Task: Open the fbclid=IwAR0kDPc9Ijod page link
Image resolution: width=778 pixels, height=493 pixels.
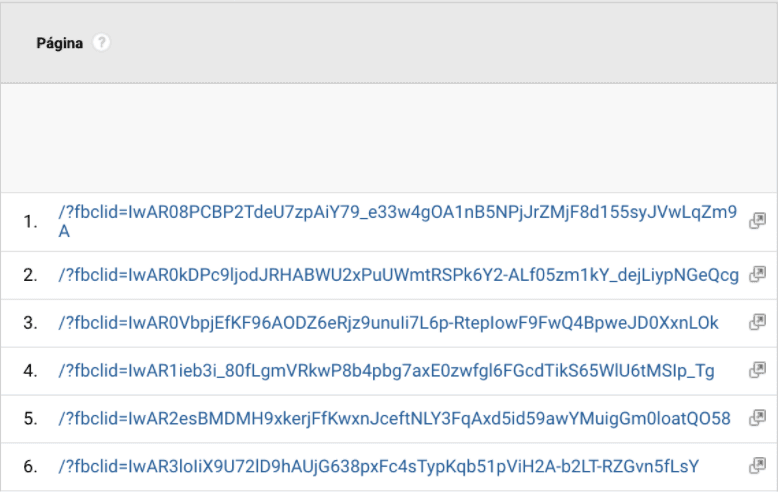Action: (x=398, y=275)
